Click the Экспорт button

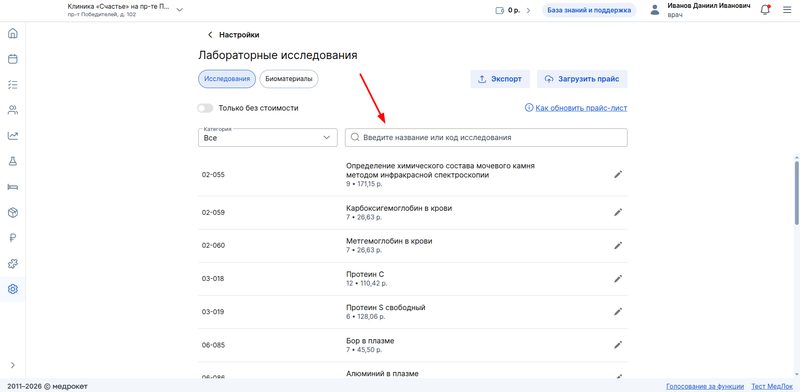(x=500, y=79)
